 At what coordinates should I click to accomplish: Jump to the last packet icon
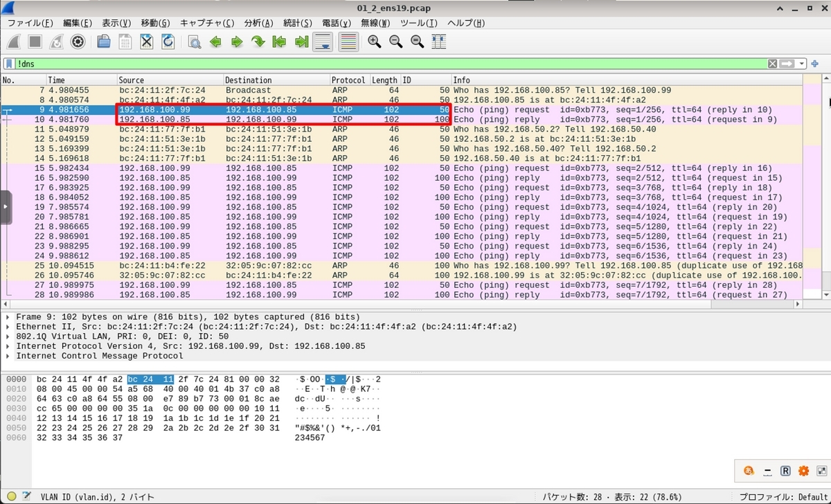(x=301, y=42)
